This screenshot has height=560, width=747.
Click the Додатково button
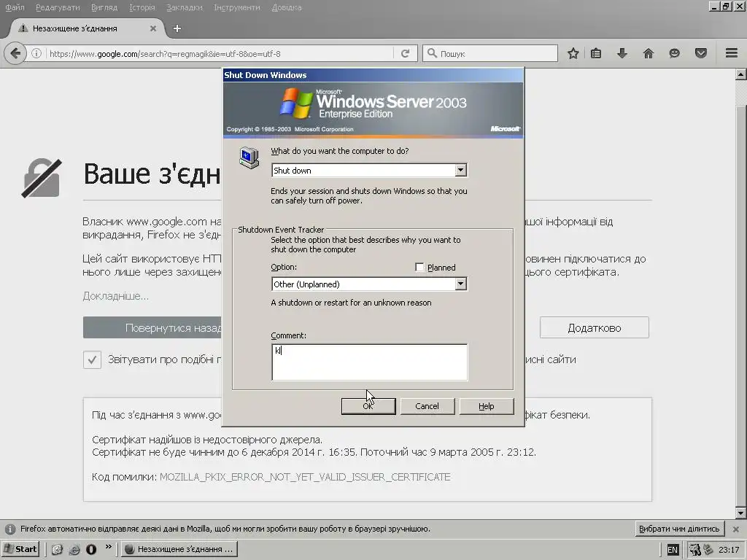(x=594, y=327)
